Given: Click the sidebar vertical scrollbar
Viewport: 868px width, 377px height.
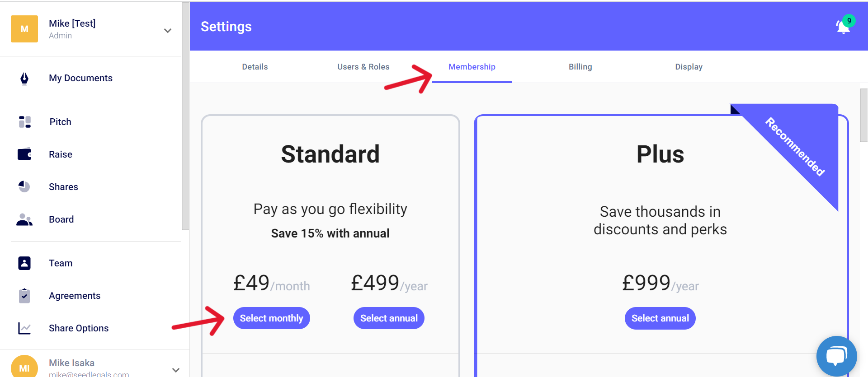Looking at the screenshot, I should pos(185,116).
